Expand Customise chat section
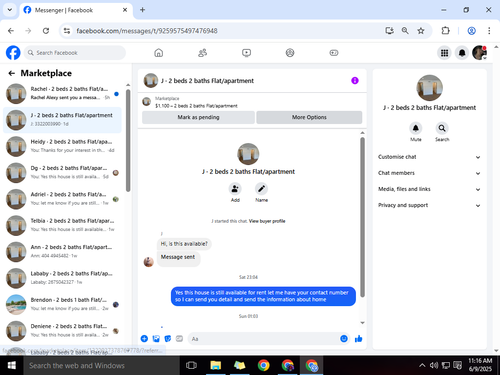 click(429, 157)
